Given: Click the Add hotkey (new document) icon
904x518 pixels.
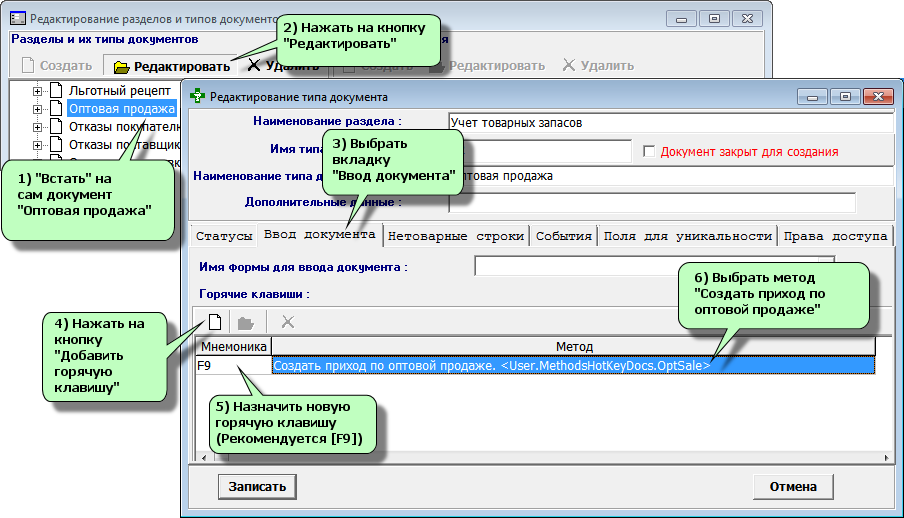Looking at the screenshot, I should pyautogui.click(x=214, y=322).
